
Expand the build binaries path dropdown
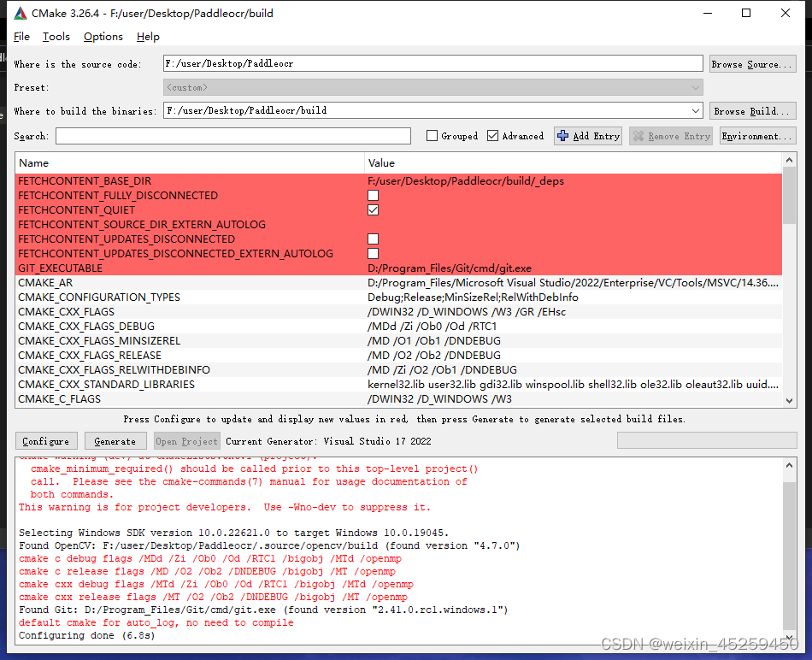tap(696, 110)
